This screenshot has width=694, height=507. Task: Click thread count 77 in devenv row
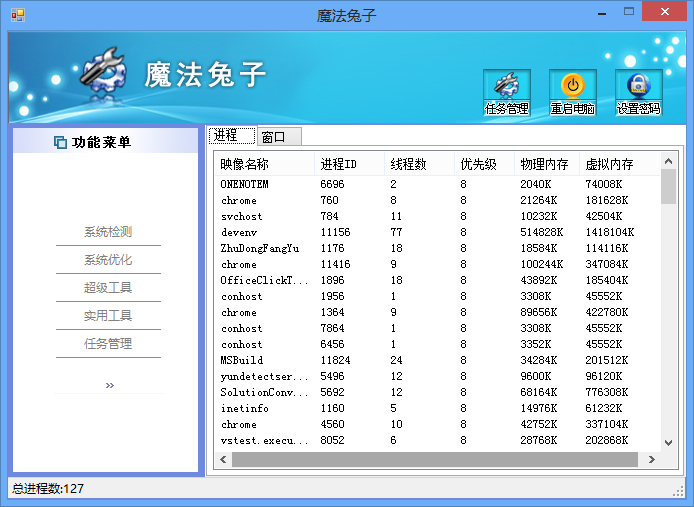tap(396, 232)
